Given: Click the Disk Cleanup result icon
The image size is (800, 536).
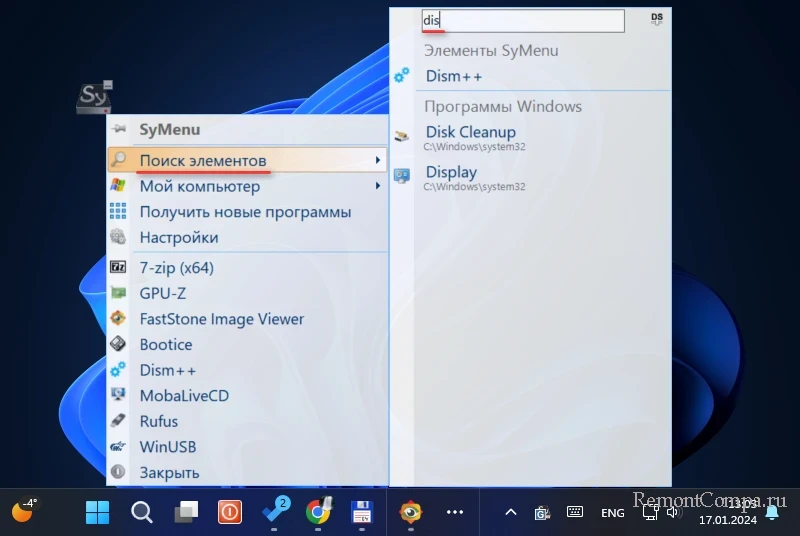Looking at the screenshot, I should (x=402, y=136).
